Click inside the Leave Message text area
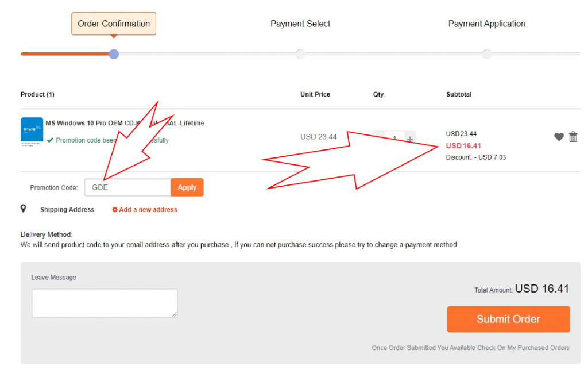This screenshot has width=588, height=373. (x=105, y=303)
